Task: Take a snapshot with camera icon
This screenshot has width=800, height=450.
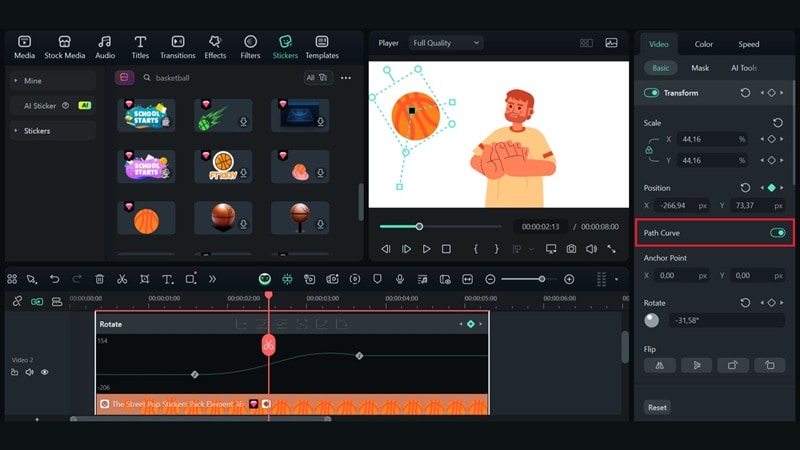Action: (x=571, y=249)
